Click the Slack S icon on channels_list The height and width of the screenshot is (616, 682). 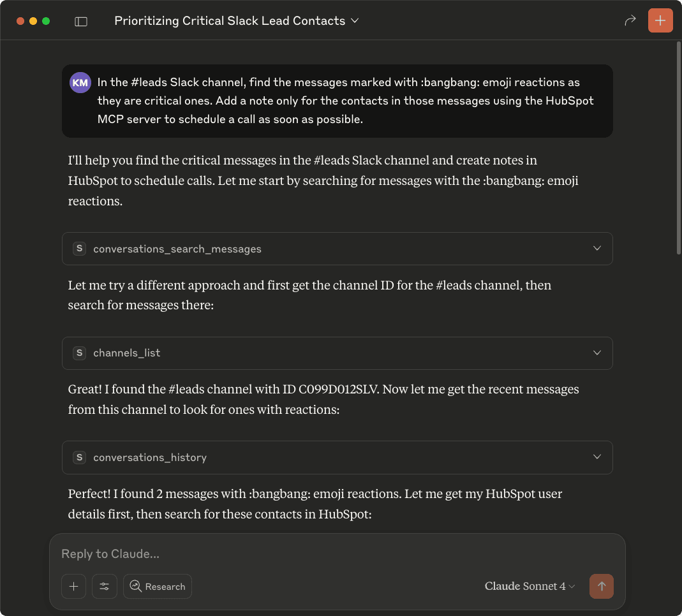click(79, 353)
